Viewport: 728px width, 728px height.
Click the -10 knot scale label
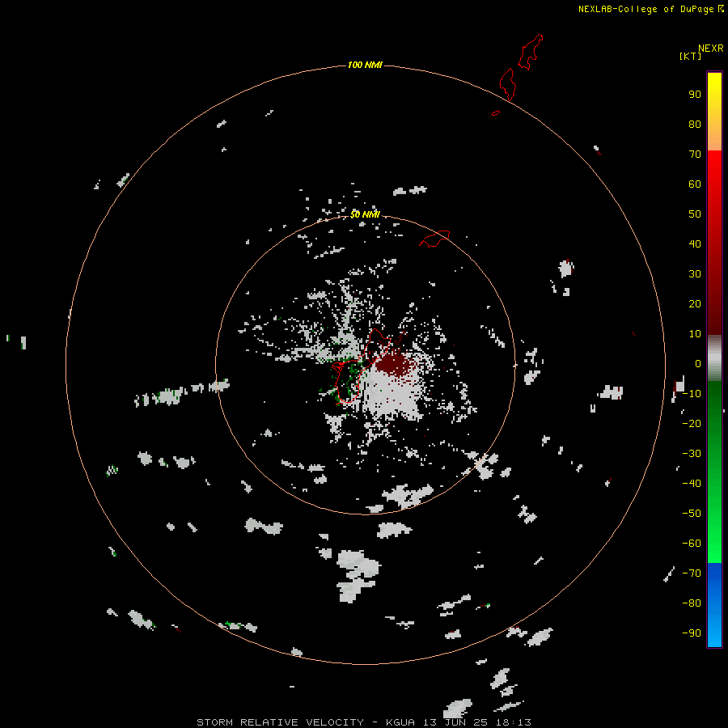[x=692, y=394]
